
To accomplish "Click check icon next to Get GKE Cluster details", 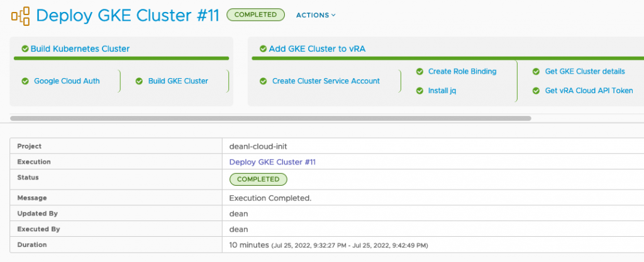I will point(536,72).
